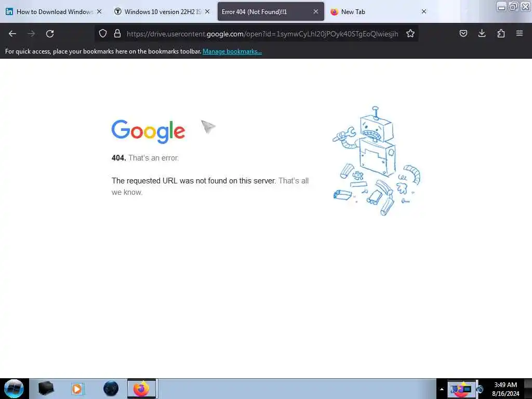Open the dark globe taskbar icon
The height and width of the screenshot is (399, 532).
(111, 389)
